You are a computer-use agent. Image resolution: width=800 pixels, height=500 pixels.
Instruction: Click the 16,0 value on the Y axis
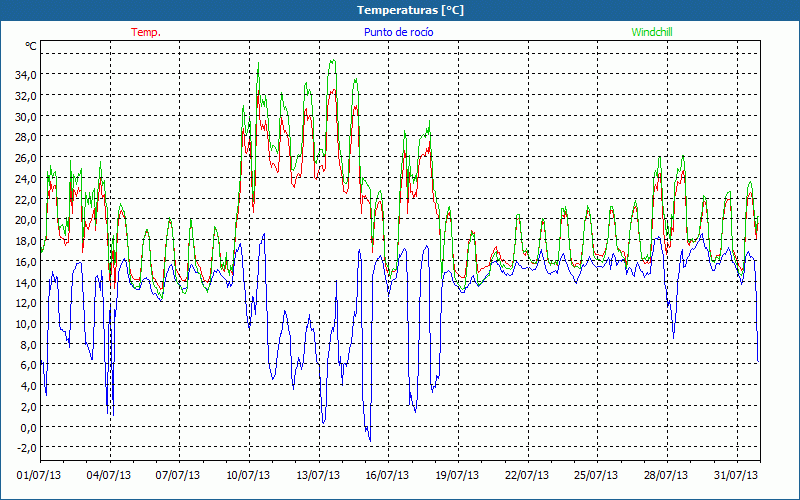[26, 262]
